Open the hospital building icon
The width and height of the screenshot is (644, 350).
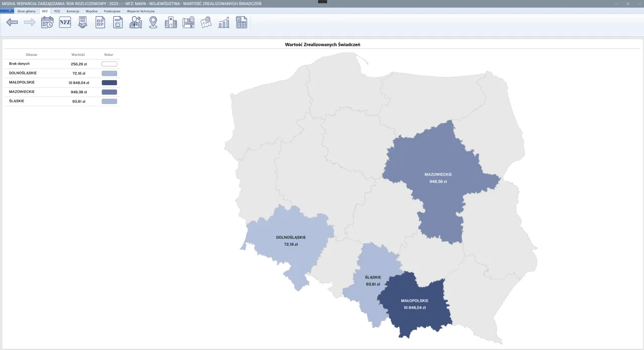[171, 22]
